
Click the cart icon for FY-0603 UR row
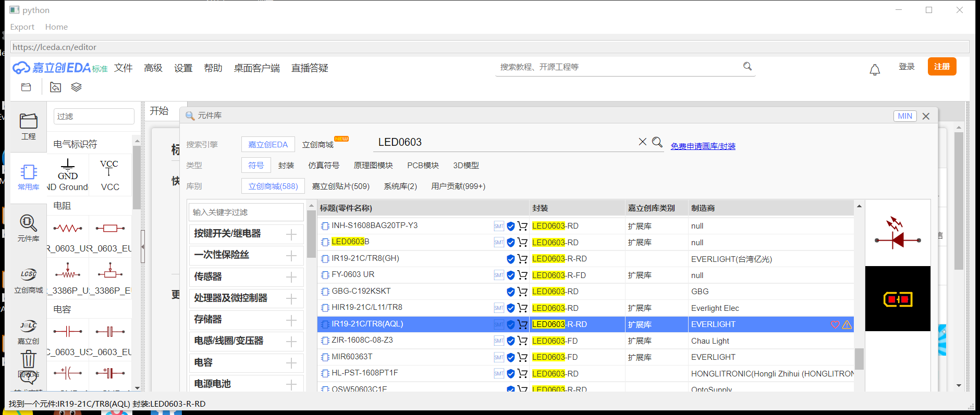coord(522,275)
